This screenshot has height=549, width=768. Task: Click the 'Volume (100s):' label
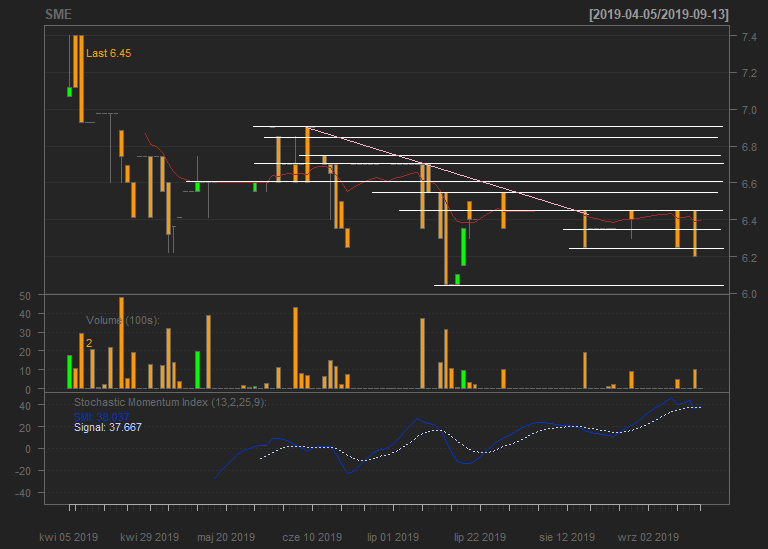[123, 320]
